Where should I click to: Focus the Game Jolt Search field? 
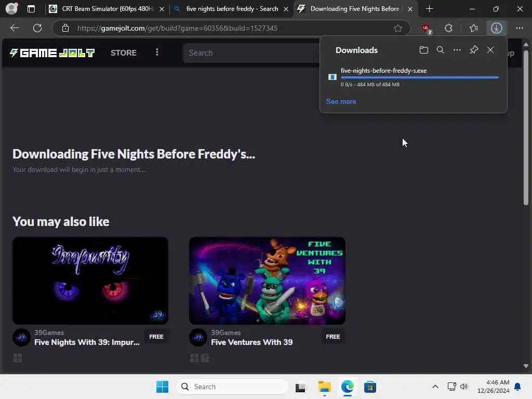pyautogui.click(x=251, y=53)
